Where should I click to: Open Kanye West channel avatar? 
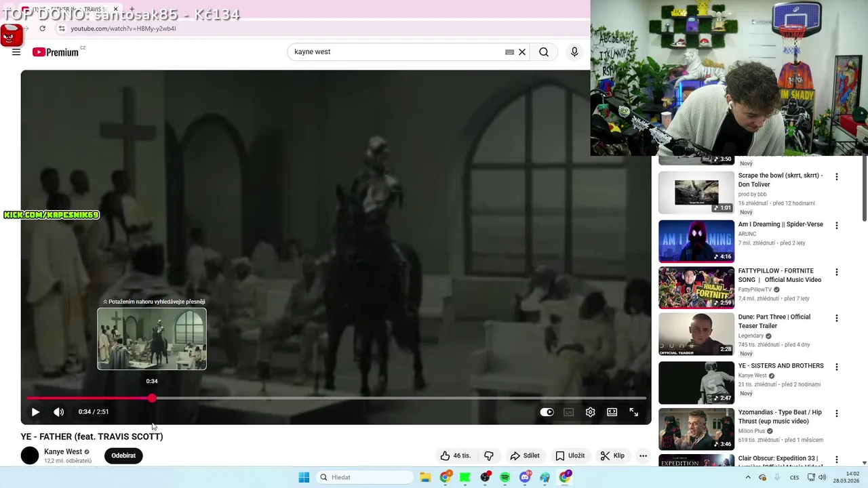30,455
